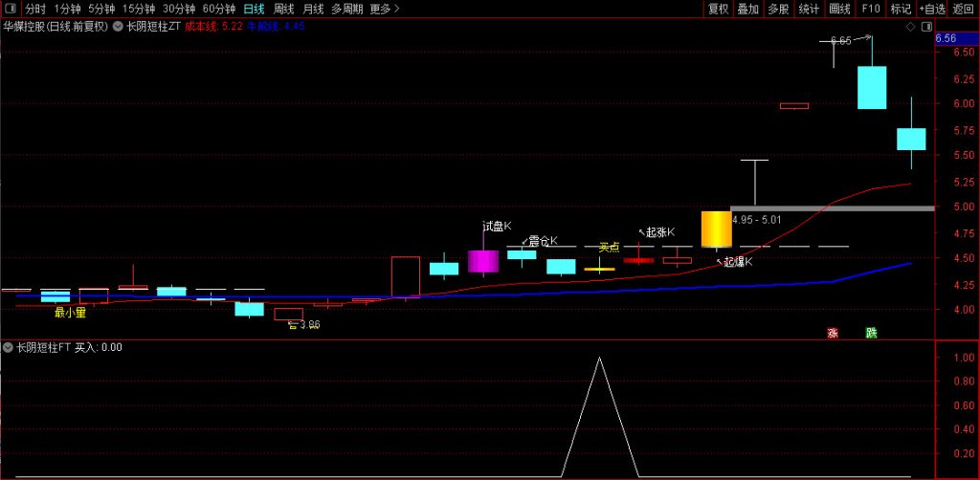Click the red 涨 marker icon
Viewport: 980px width, 480px height.
pos(833,333)
